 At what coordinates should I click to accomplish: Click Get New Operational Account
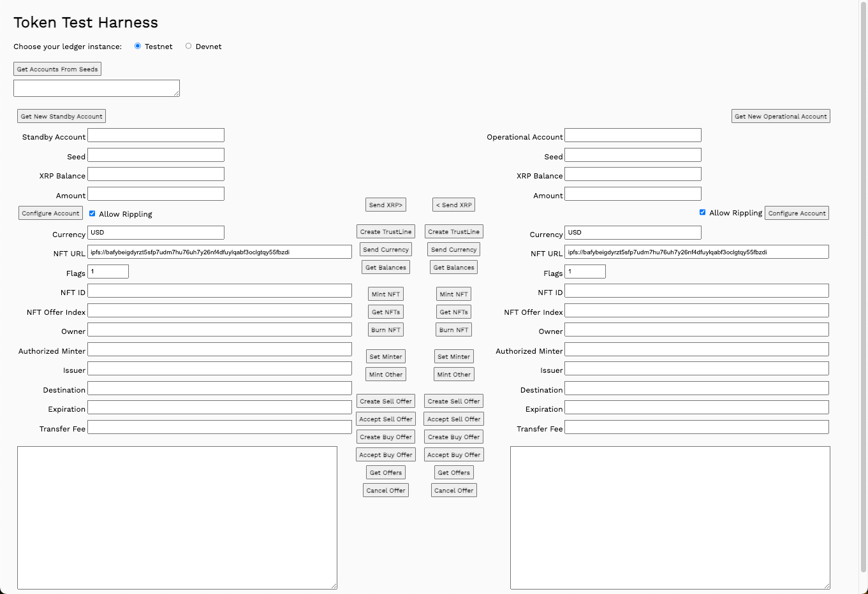coord(780,115)
